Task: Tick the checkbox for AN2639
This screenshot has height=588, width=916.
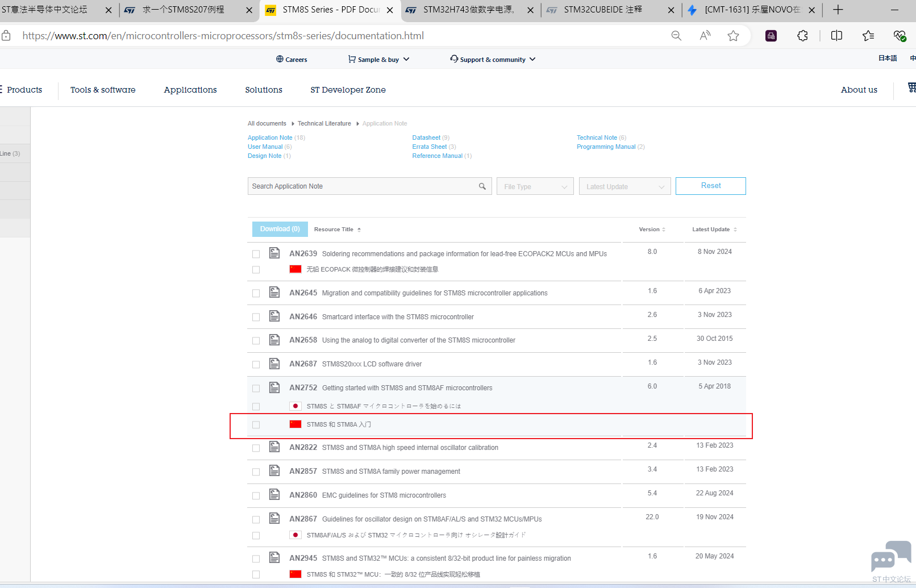Action: pos(256,254)
